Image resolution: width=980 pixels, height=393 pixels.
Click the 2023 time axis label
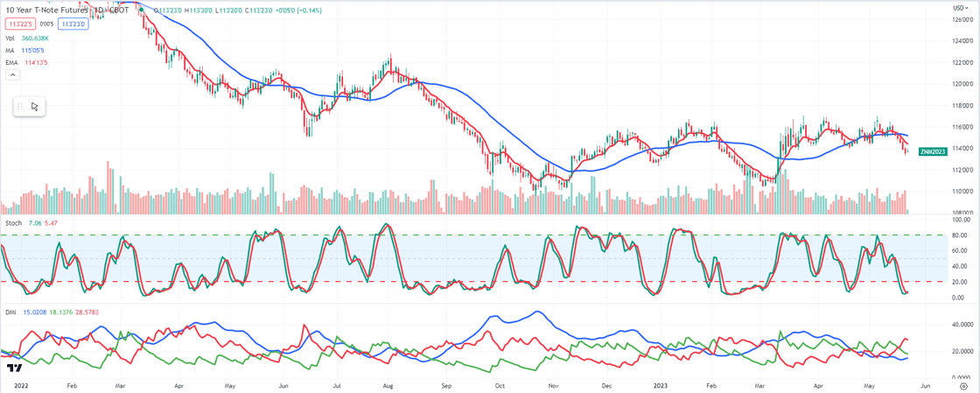click(x=661, y=387)
